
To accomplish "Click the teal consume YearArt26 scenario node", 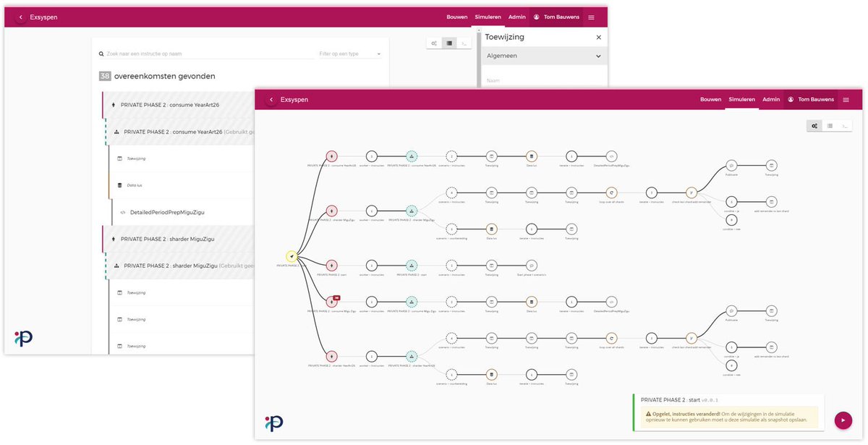I will [412, 156].
